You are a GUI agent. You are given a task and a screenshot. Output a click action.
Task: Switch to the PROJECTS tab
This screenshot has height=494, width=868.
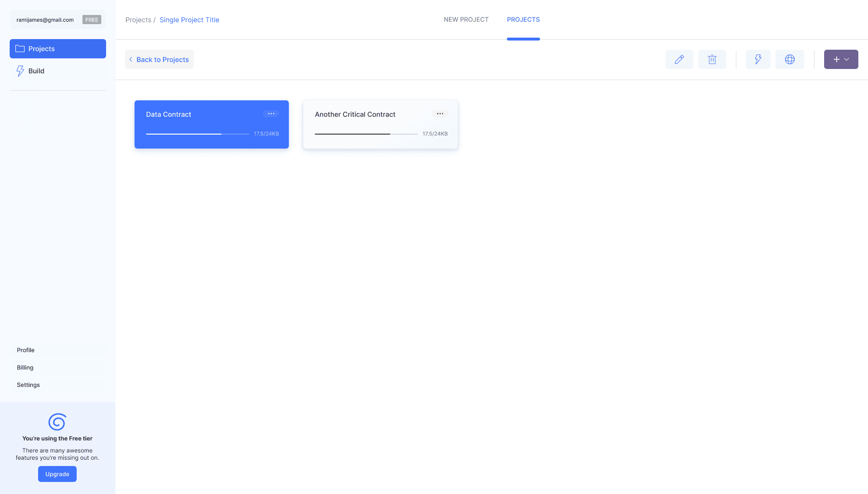[x=523, y=19]
